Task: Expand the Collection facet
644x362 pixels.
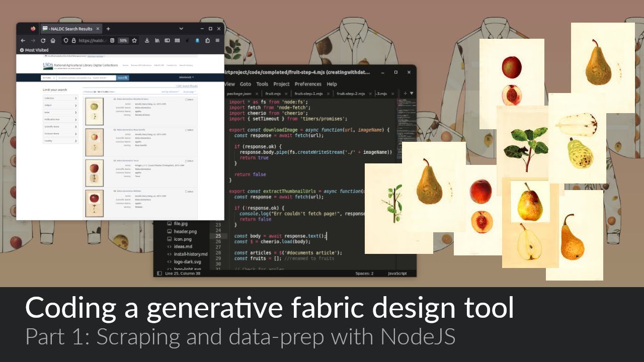Action: (x=60, y=98)
